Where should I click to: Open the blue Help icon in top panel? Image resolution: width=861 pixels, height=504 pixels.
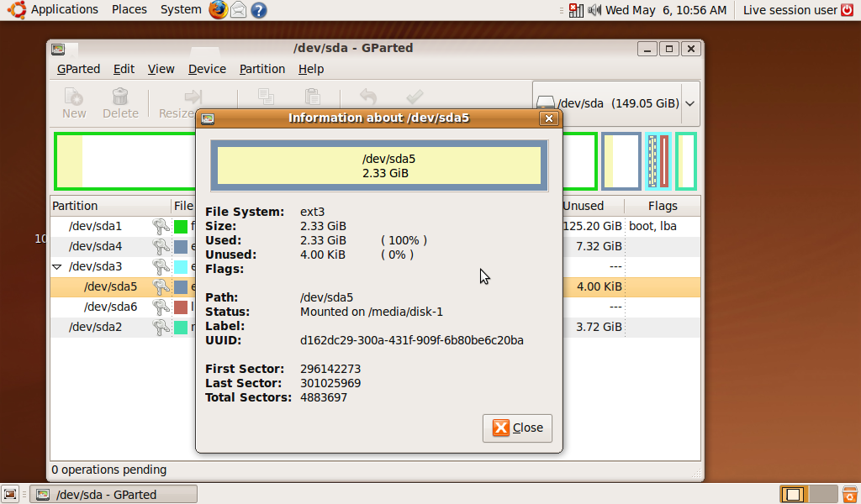(x=259, y=10)
